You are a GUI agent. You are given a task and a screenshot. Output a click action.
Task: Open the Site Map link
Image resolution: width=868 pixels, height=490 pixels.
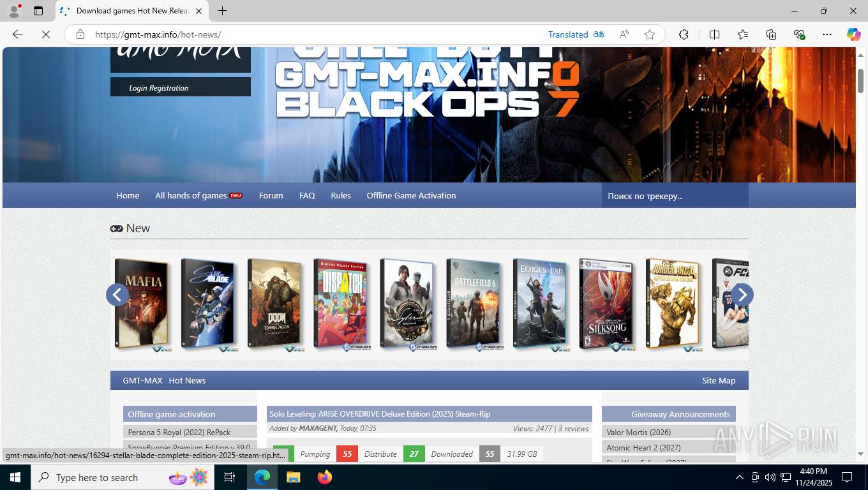[719, 380]
